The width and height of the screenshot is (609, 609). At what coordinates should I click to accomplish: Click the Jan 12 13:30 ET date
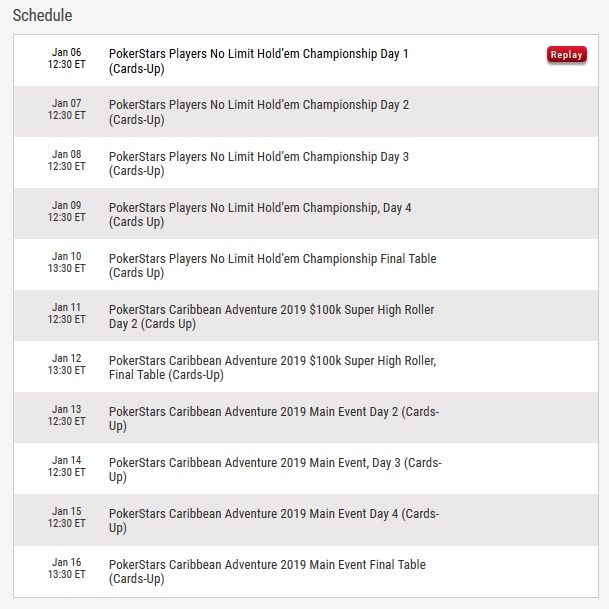[66, 364]
